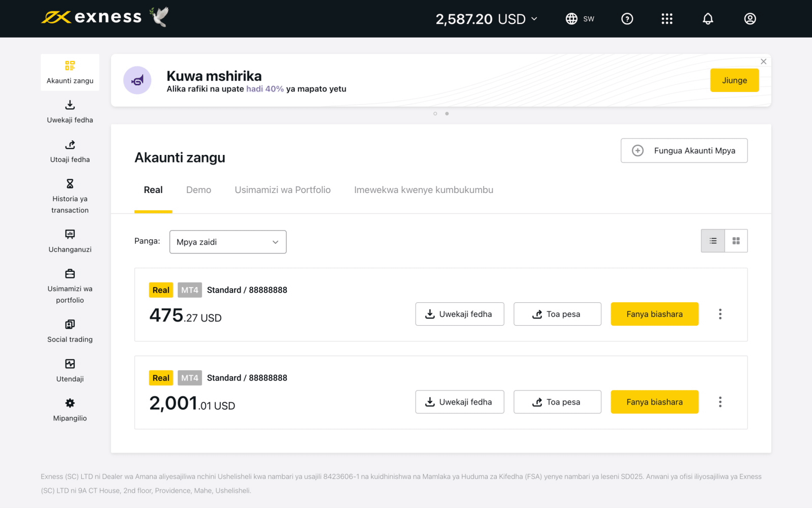Click Toa pesa on the 2,001.01 USD account
Image resolution: width=812 pixels, height=508 pixels.
[557, 402]
